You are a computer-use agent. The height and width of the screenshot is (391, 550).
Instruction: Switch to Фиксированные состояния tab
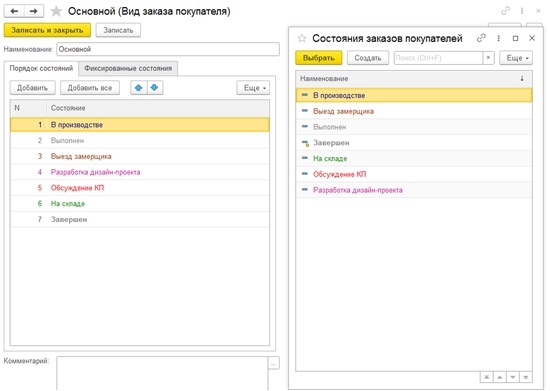click(x=128, y=68)
